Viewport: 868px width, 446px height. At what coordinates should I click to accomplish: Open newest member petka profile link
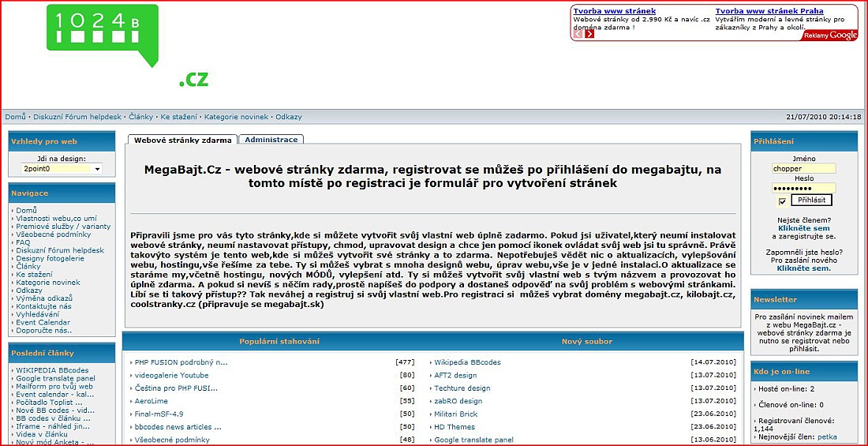coord(827,437)
